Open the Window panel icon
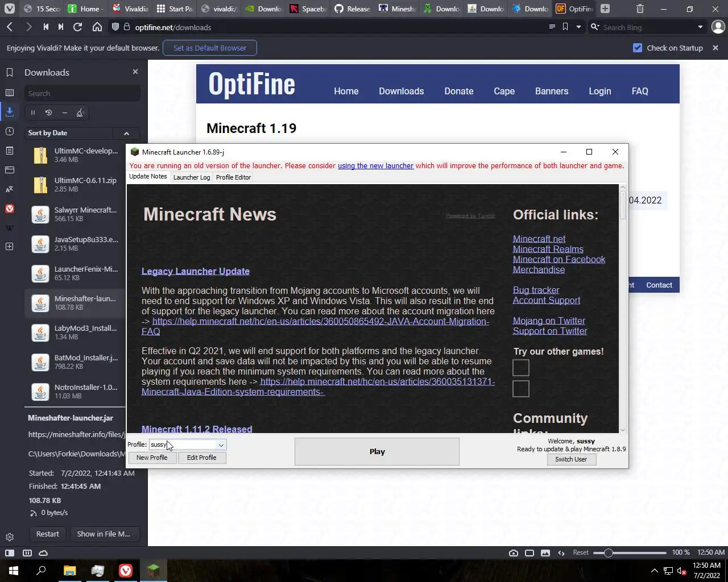 coord(10,170)
